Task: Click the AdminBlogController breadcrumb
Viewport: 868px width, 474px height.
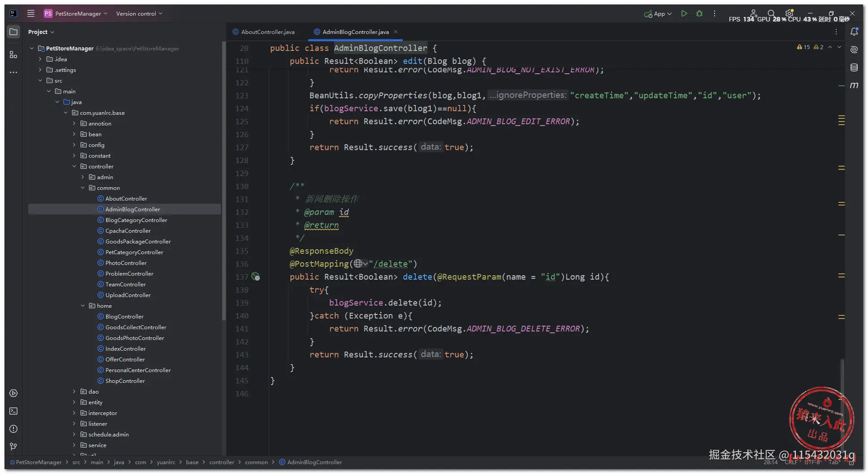Action: (311, 462)
